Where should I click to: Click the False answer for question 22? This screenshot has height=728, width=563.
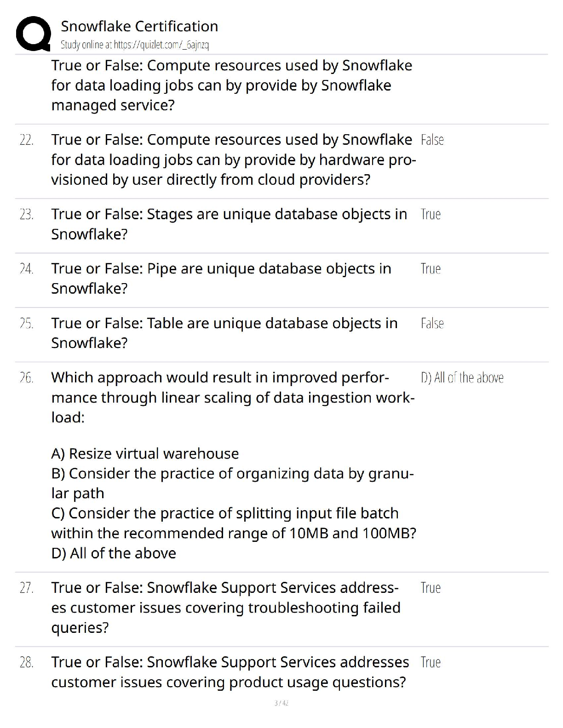point(432,140)
